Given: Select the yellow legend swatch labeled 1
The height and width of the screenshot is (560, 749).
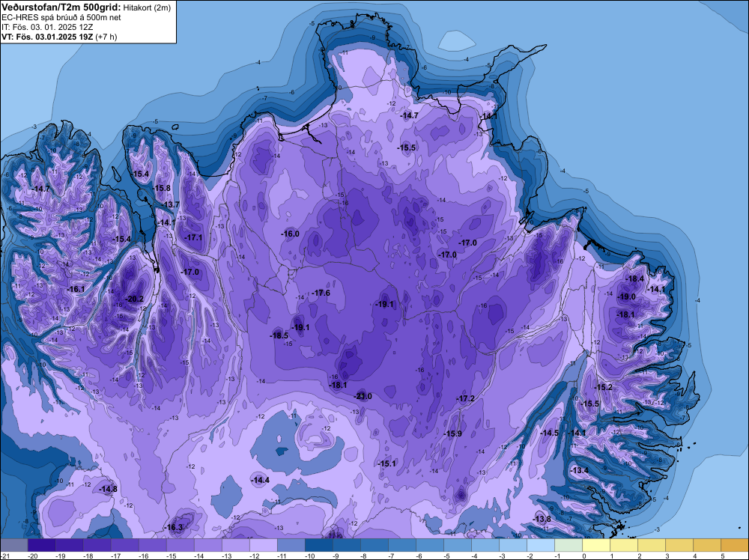Looking at the screenshot, I should (623, 545).
